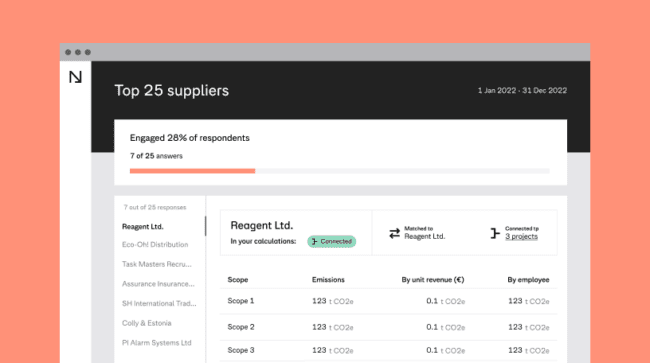The width and height of the screenshot is (650, 363).
Task: Click Scope 2 unit revenue value 0.1 t CO2e
Action: point(445,327)
